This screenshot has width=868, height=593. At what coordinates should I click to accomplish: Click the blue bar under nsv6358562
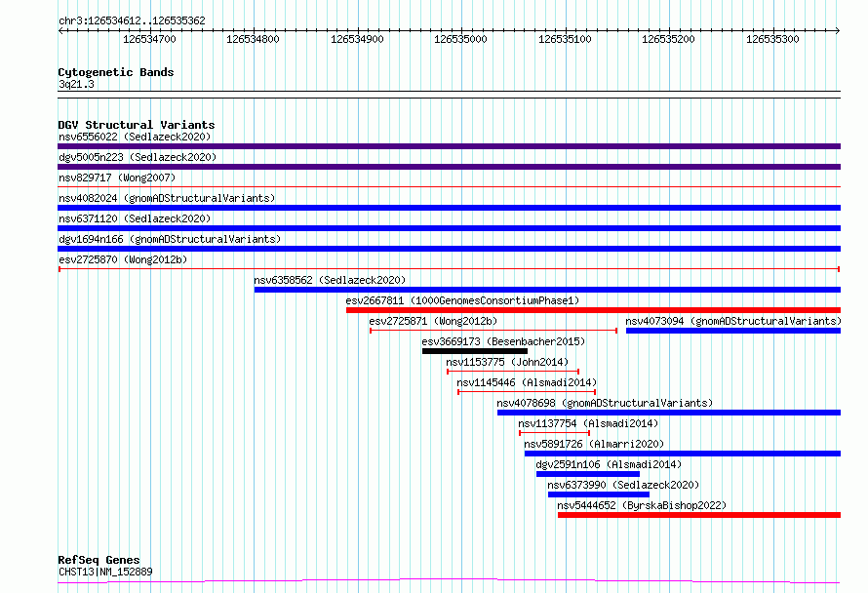point(547,290)
